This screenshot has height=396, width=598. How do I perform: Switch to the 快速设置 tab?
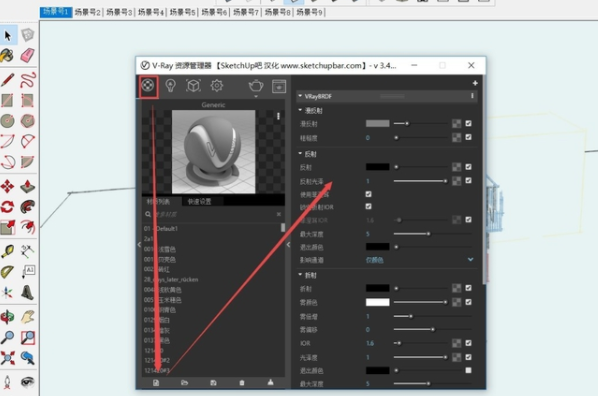tap(199, 201)
